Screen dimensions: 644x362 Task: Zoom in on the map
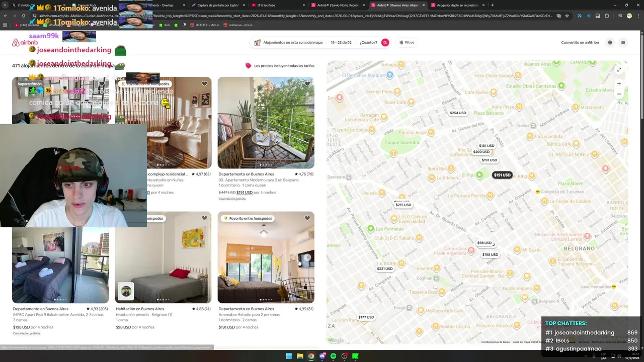coord(619,83)
